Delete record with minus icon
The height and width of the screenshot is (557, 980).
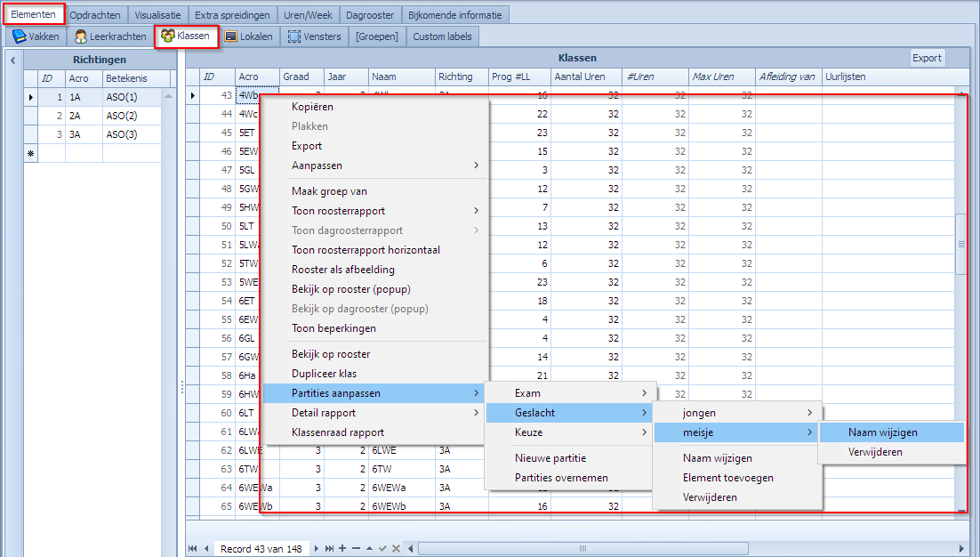(357, 548)
